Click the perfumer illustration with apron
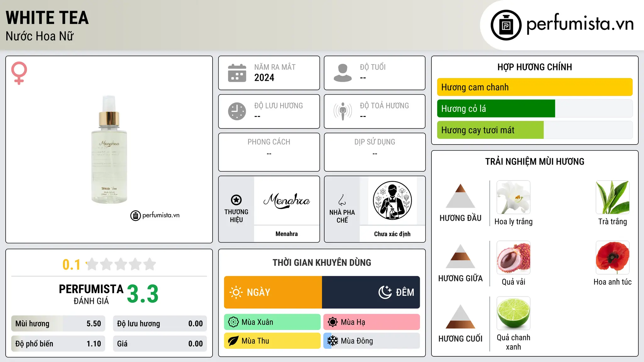The image size is (644, 362). (x=392, y=200)
